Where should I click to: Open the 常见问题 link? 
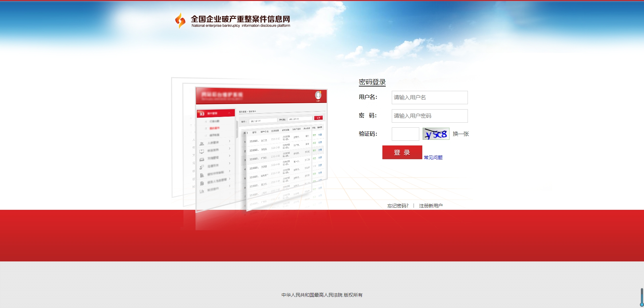pos(433,158)
